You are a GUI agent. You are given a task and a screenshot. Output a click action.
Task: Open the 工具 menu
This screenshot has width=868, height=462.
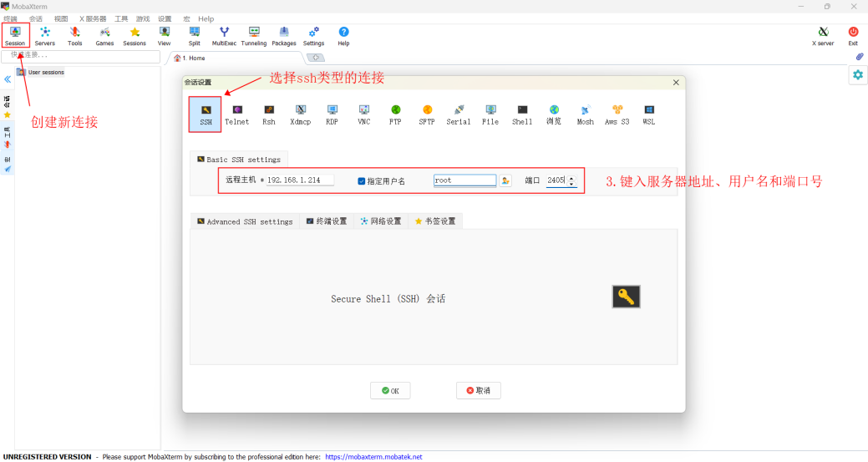point(121,19)
